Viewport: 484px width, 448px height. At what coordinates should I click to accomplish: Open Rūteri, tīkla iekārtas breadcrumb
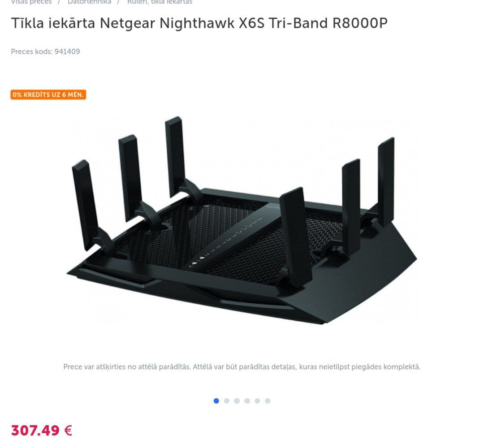pyautogui.click(x=160, y=2)
